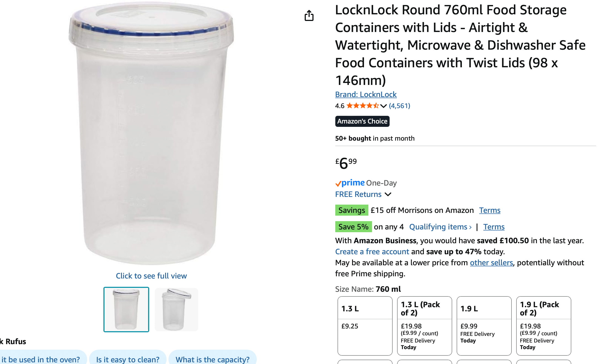This screenshot has width=600, height=364.
Task: Select the 1.3 L size option
Action: (365, 325)
